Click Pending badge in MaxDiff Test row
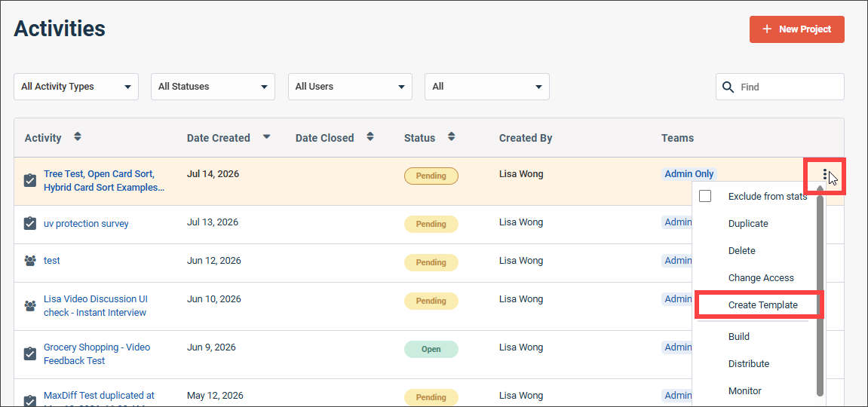This screenshot has height=407, width=868. pyautogui.click(x=431, y=397)
